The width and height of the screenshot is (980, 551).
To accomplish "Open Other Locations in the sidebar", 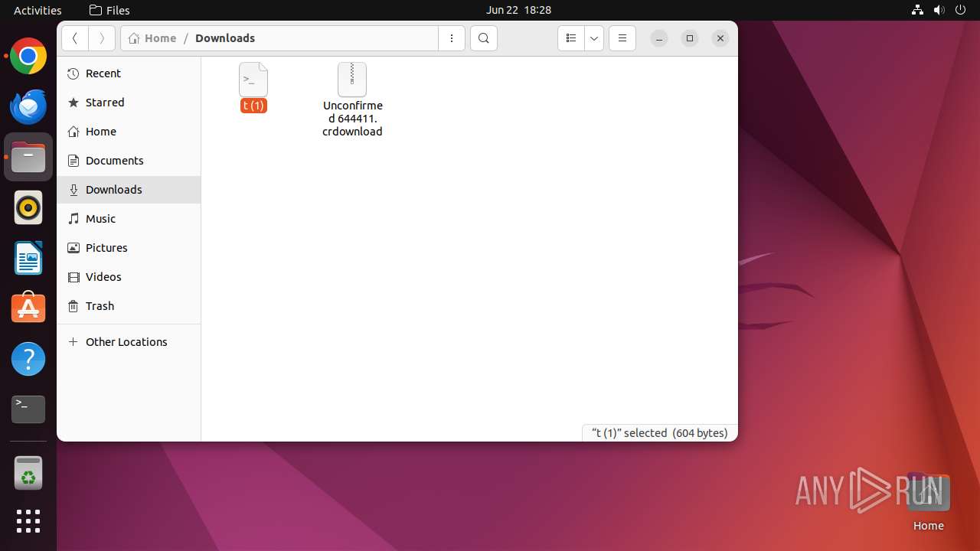I will pyautogui.click(x=129, y=342).
